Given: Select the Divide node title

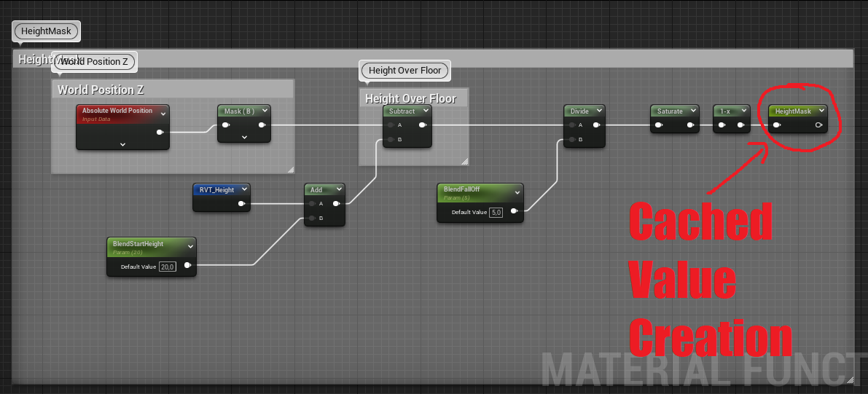Looking at the screenshot, I should 579,111.
